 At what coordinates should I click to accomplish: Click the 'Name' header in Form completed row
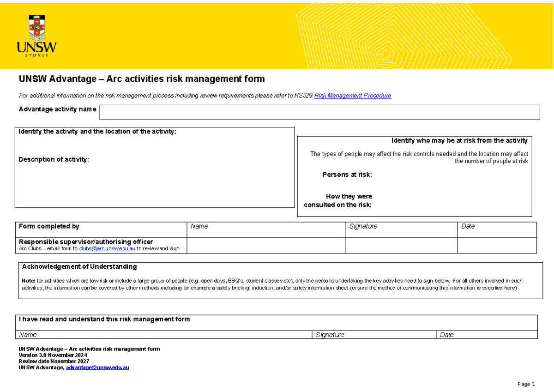click(199, 226)
